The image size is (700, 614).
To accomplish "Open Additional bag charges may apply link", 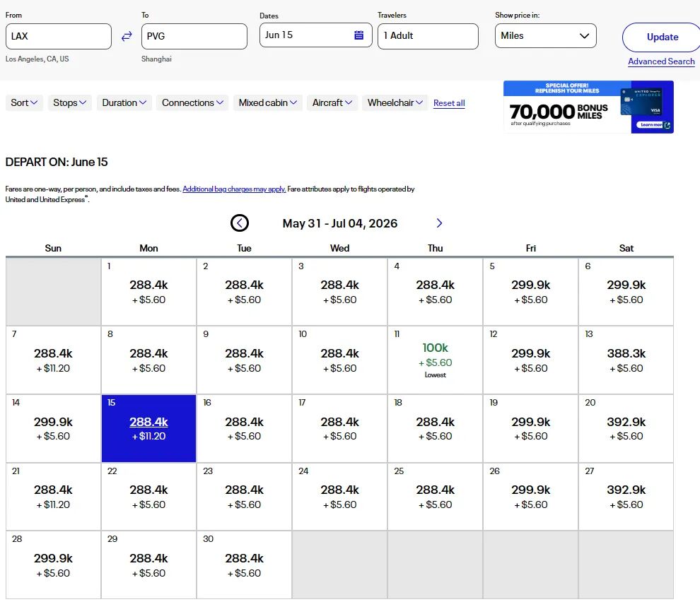I will coord(234,189).
